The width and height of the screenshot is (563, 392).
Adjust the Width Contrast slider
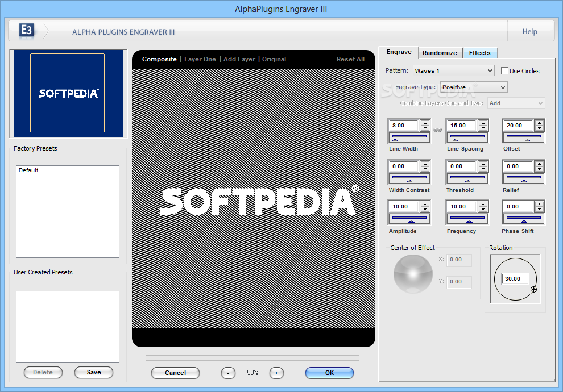point(409,178)
